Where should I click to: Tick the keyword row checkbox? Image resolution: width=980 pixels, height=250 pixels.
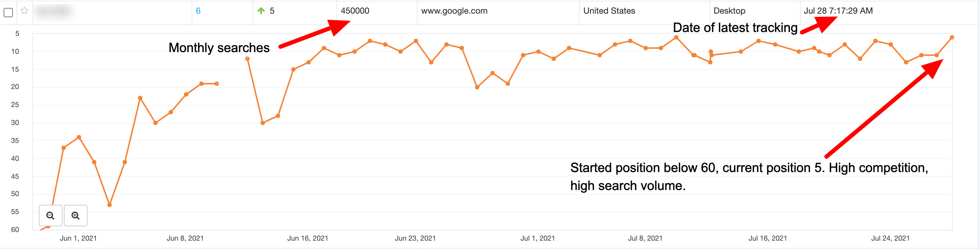point(8,12)
